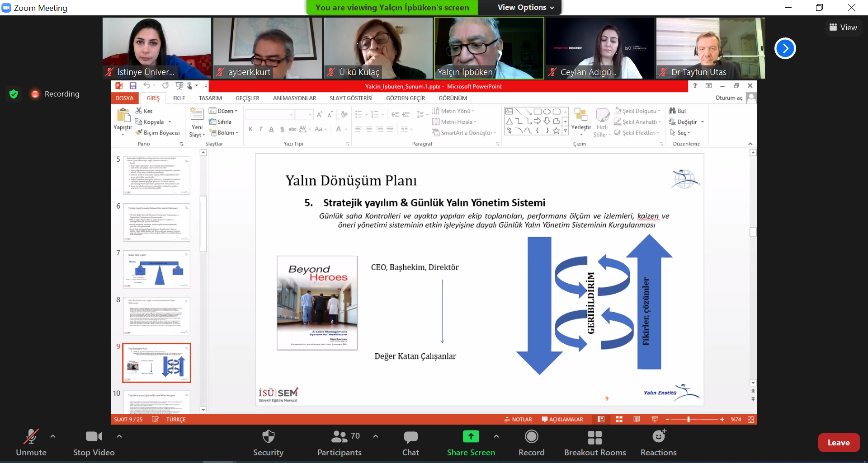Switch to the TASARIM ribbon tab
This screenshot has height=463, width=868.
coord(210,98)
